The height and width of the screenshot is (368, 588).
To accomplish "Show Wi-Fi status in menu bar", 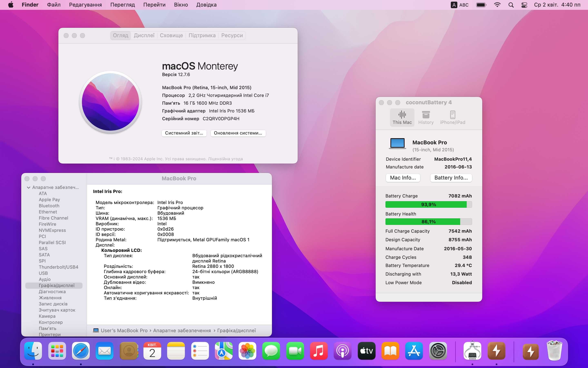I will [x=497, y=5].
